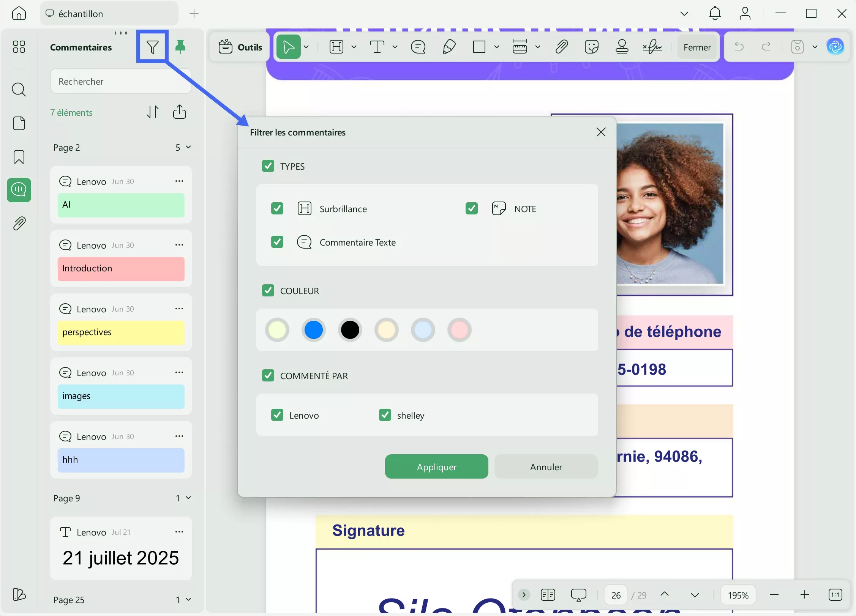Screen dimensions: 856x616
Task: Select the pencil drawing tool
Action: click(x=449, y=47)
